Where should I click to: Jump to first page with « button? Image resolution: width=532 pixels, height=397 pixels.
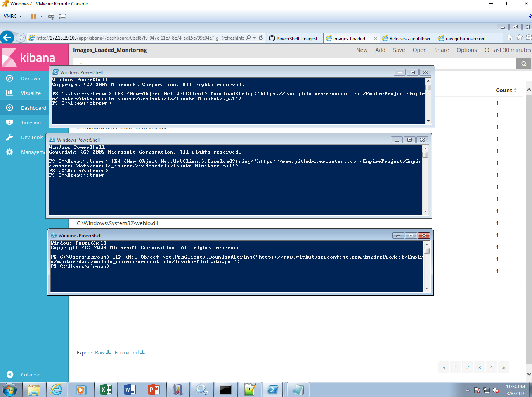(444, 367)
